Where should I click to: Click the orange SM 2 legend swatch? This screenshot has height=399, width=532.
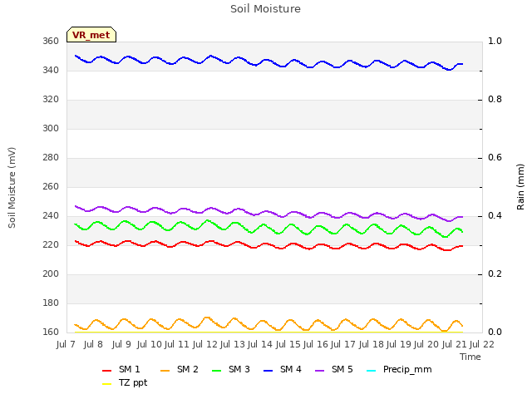click(165, 371)
